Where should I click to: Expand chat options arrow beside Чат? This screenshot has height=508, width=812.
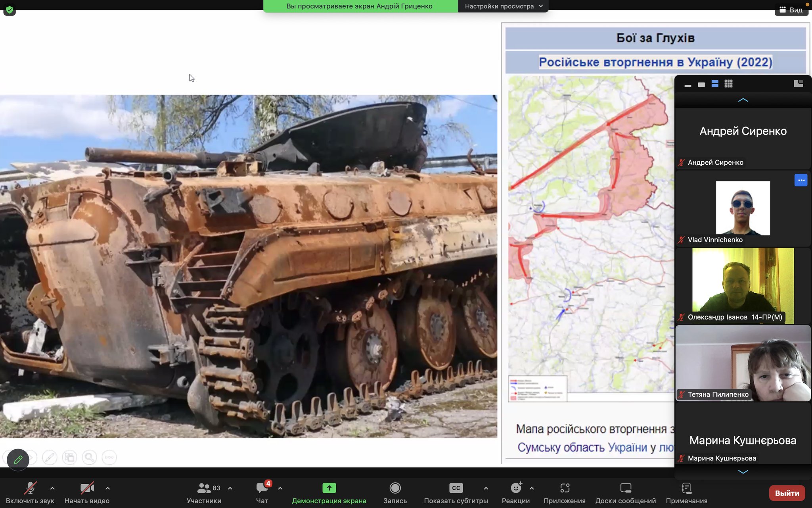(x=280, y=489)
